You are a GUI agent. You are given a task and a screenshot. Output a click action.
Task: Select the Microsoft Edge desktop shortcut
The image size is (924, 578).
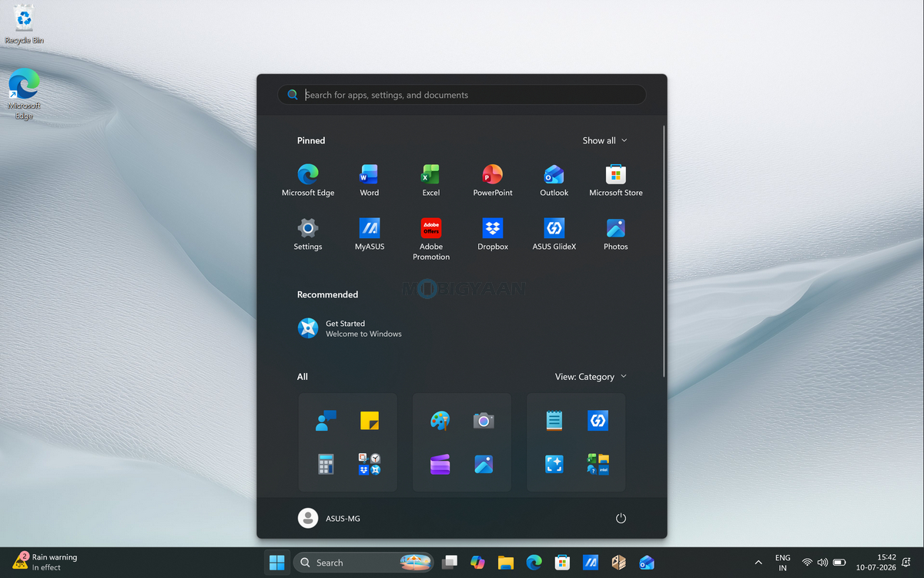pos(24,94)
